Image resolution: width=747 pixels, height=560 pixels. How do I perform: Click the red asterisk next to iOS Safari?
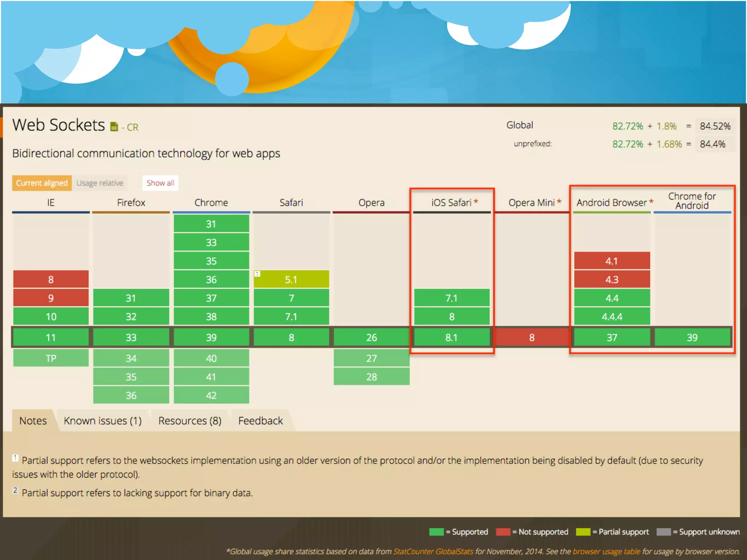(x=476, y=201)
